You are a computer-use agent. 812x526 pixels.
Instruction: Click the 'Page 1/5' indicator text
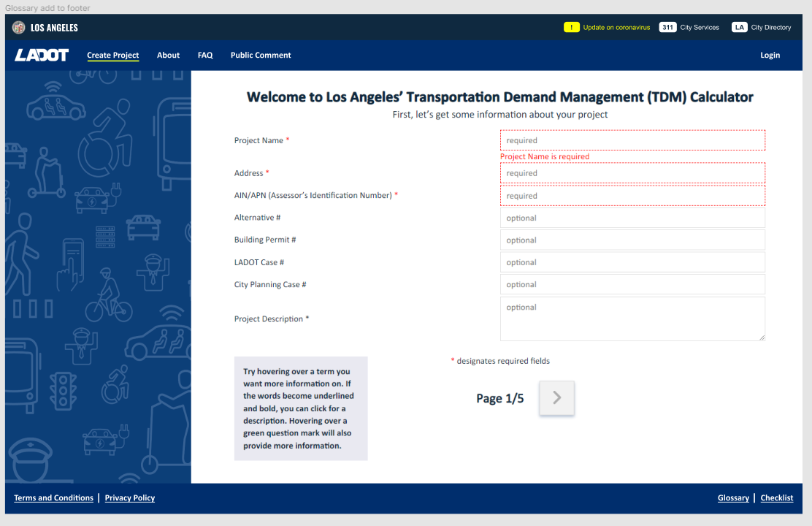[499, 398]
